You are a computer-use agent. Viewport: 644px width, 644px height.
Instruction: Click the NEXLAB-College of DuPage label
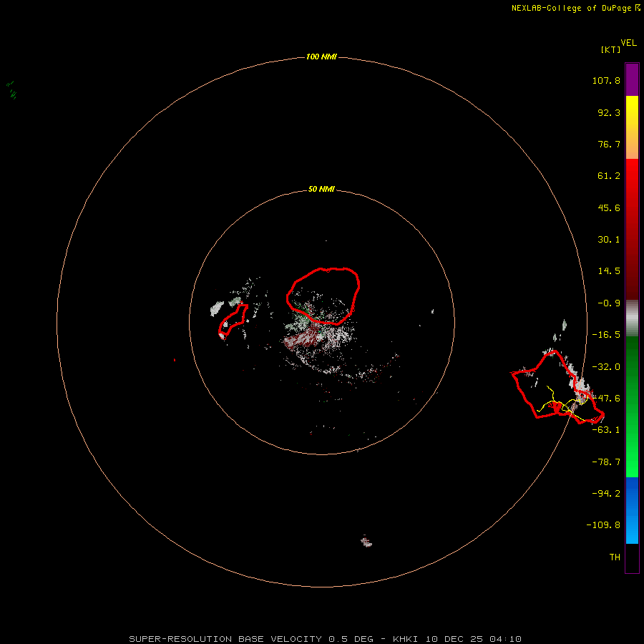tap(575, 8)
